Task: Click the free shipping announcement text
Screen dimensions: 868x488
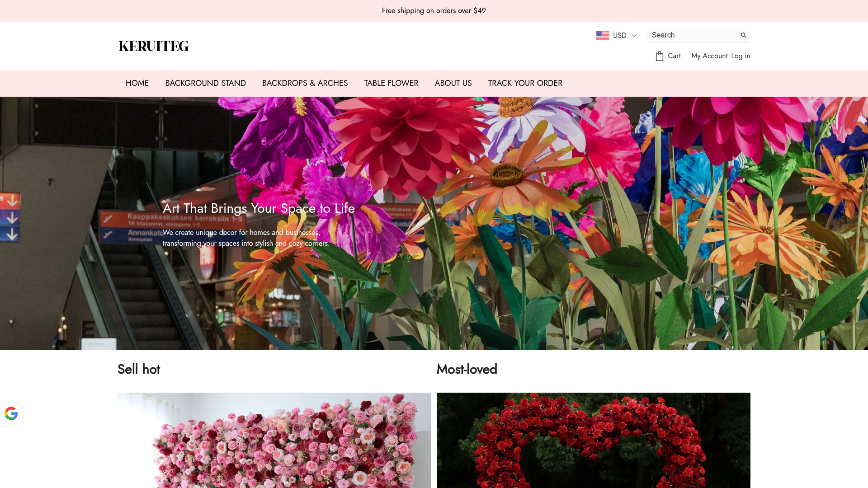Action: (434, 11)
